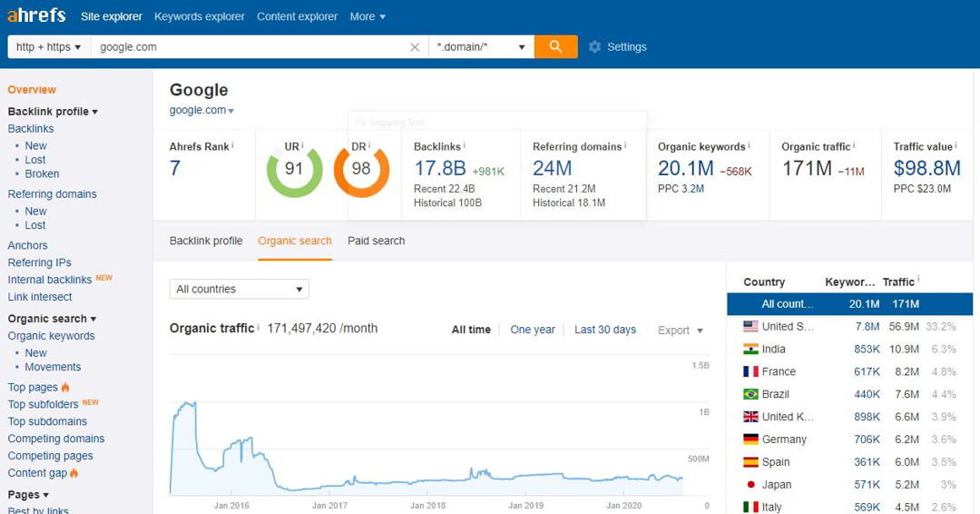Screen dimensions: 980x514
Task: Open the *.domain/* mode dropdown
Action: click(x=481, y=47)
